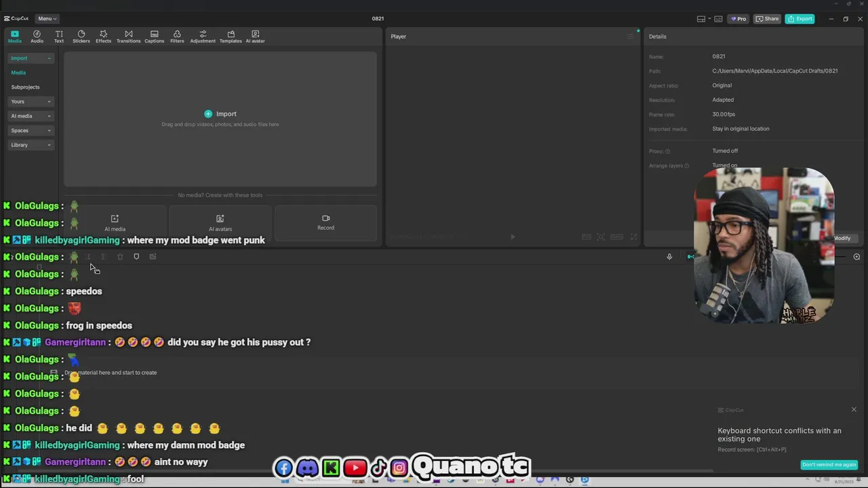868x488 pixels.
Task: Click the timeline marker shield icon
Action: (x=136, y=257)
